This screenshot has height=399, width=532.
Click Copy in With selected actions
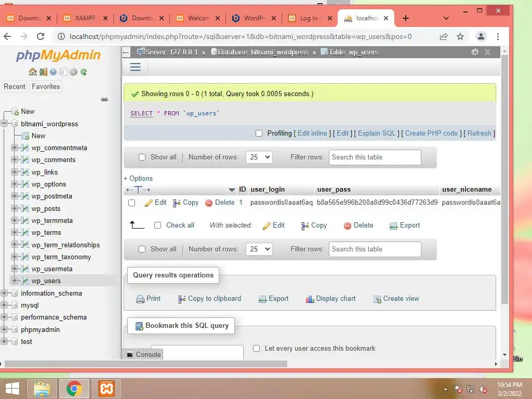[x=314, y=225]
